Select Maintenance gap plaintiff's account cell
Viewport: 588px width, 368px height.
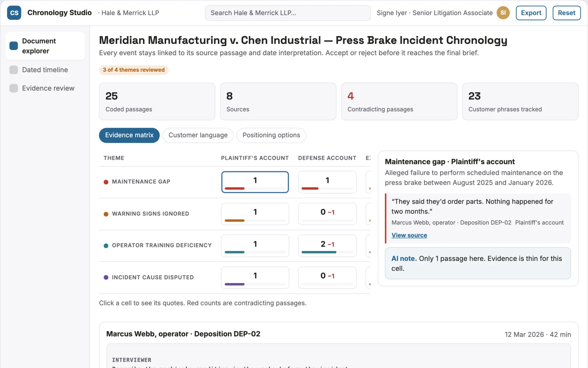coord(255,182)
